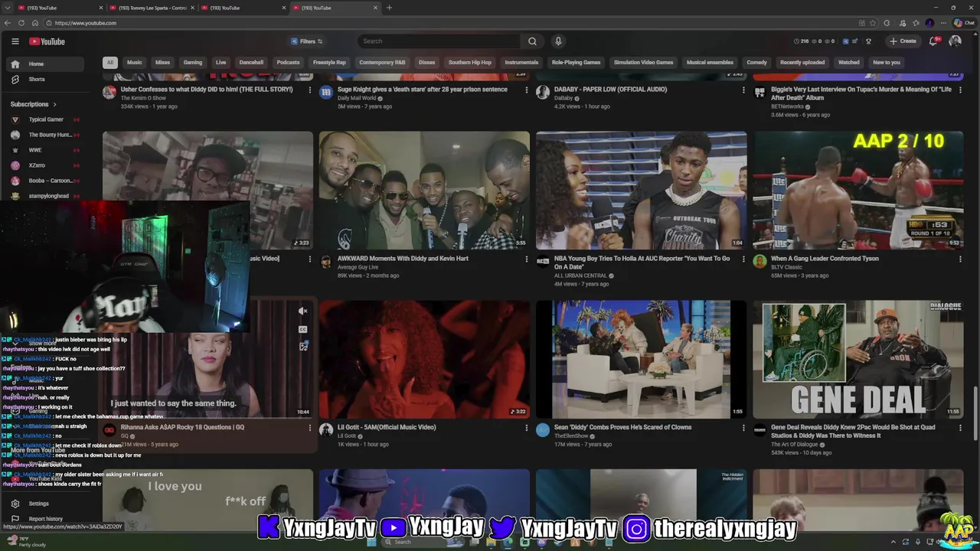
Task: Open the NBA Young Boy interview thumbnail
Action: 641,191
